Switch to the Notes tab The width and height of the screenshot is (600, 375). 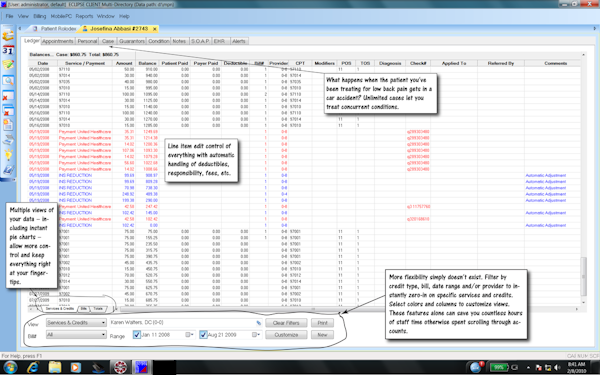(179, 41)
